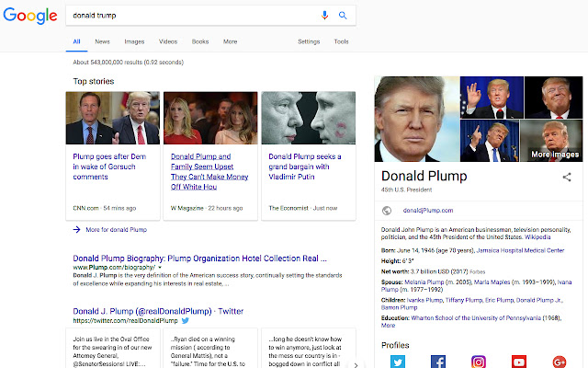Switch to the Videos tab
This screenshot has height=368, width=588.
168,41
